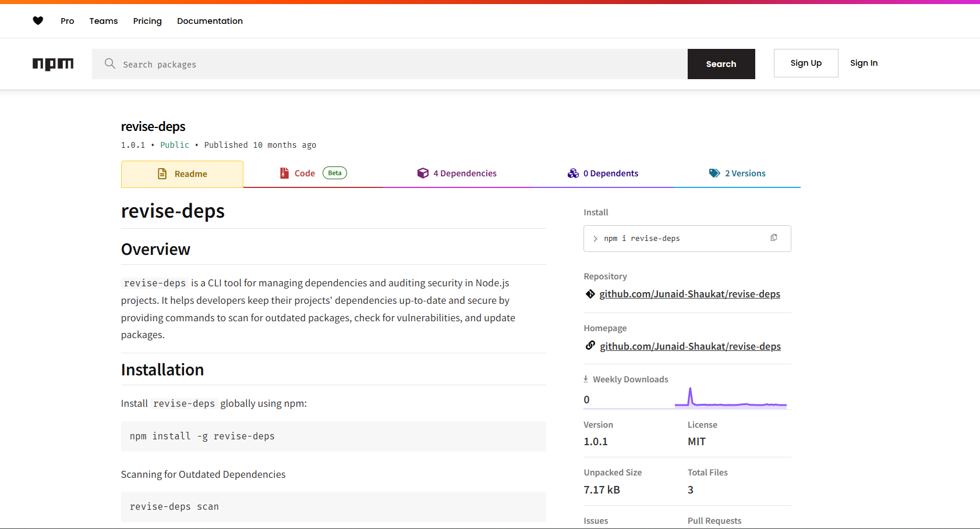
Task: Switch to the Readme tab
Action: click(182, 173)
